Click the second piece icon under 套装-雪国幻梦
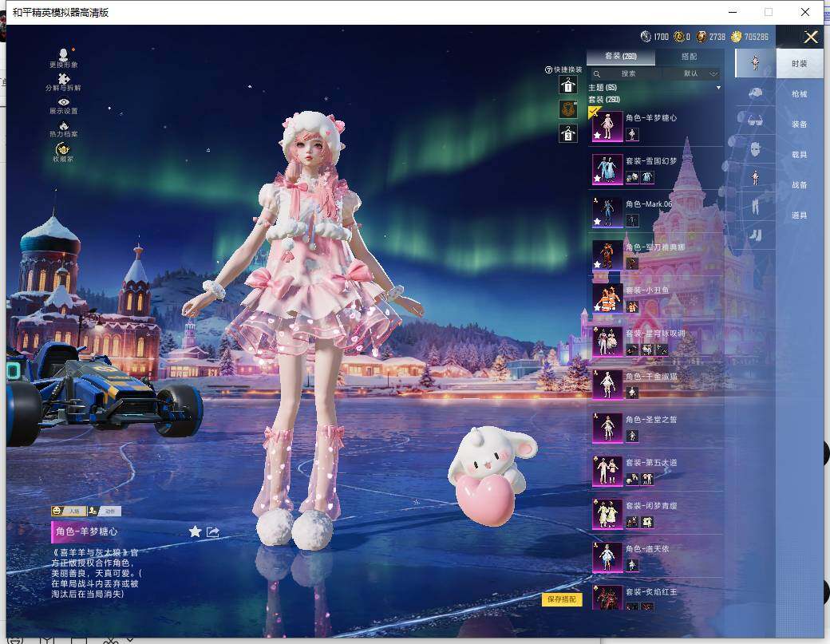830x644 pixels. click(x=647, y=177)
